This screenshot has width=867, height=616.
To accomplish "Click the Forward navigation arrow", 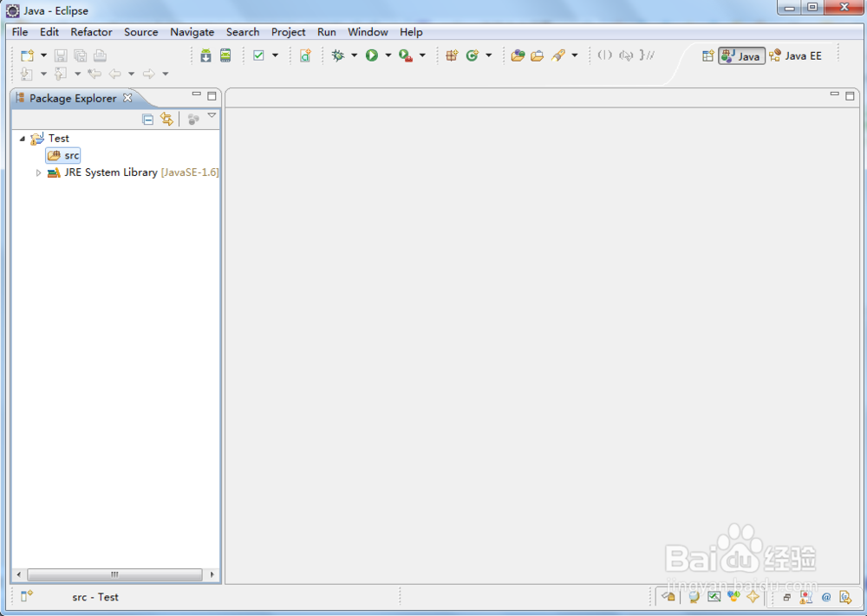I will point(149,74).
